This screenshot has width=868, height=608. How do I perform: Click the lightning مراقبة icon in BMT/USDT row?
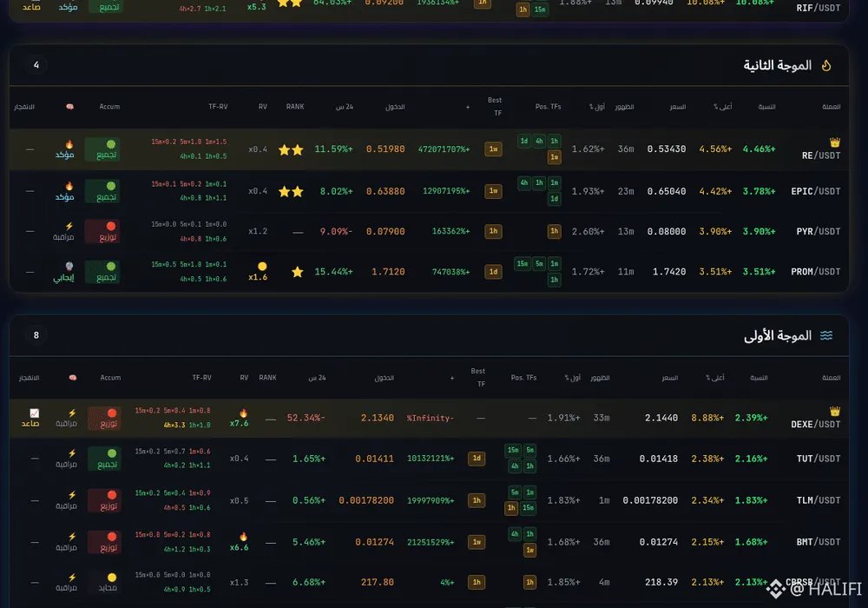[x=72, y=537]
